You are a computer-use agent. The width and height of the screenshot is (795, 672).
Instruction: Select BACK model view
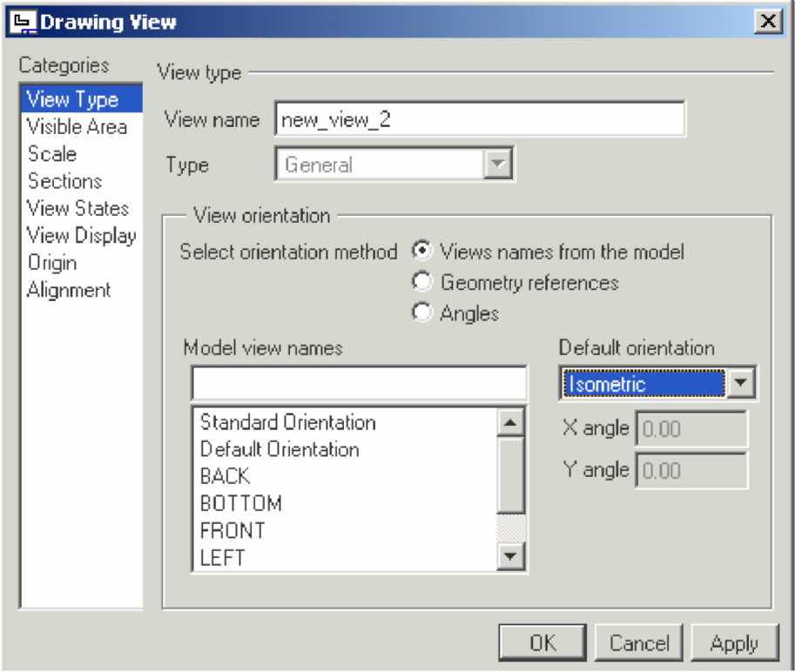click(226, 476)
